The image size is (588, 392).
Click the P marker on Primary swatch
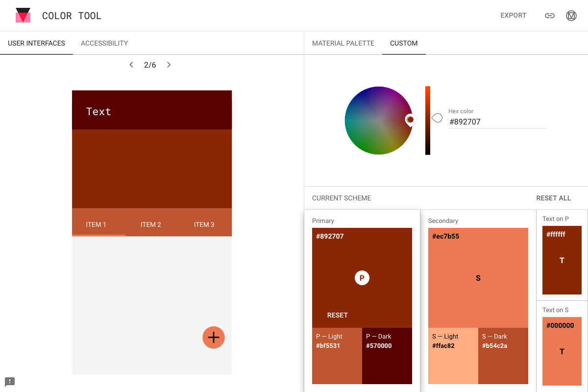[362, 278]
